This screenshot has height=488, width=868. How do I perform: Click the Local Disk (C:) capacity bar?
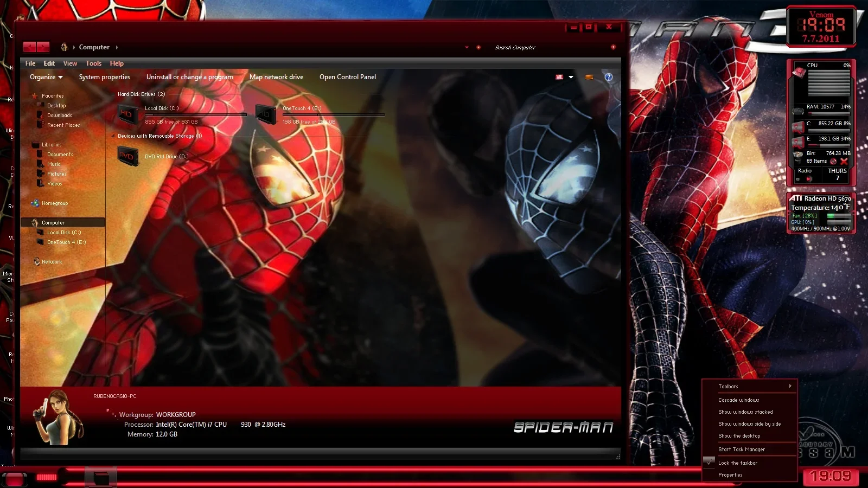(196, 115)
